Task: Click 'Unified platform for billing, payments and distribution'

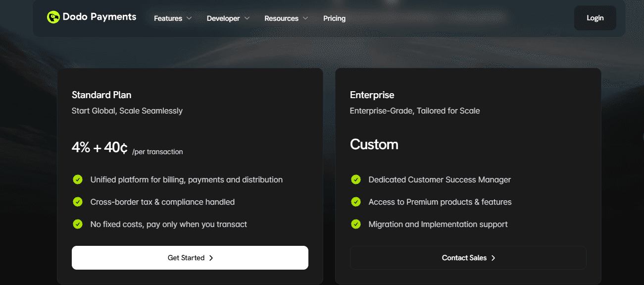Action: [187, 179]
